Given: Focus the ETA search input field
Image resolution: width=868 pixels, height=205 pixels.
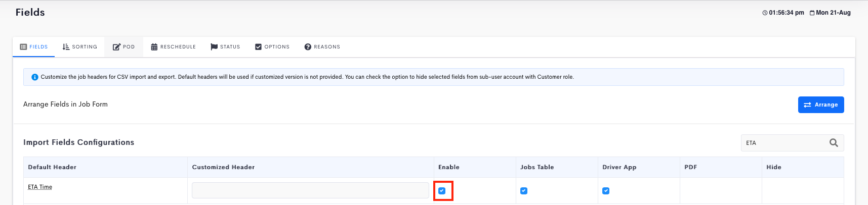Looking at the screenshot, I should (x=784, y=143).
